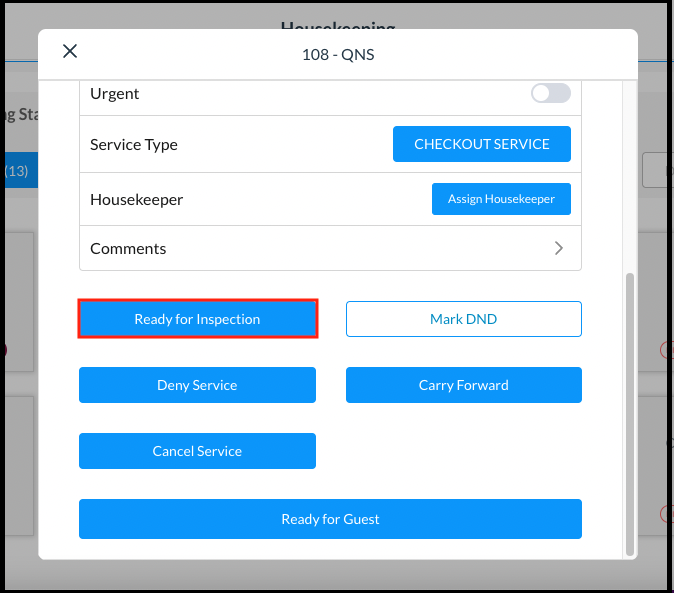Click the Mark DND button
Screen dimensions: 674x593
(x=463, y=319)
